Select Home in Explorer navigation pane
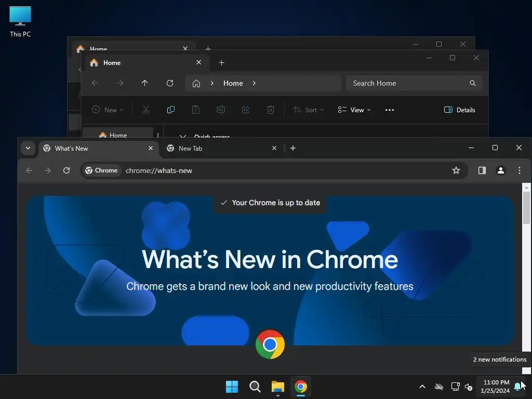The image size is (532, 399). (x=117, y=134)
